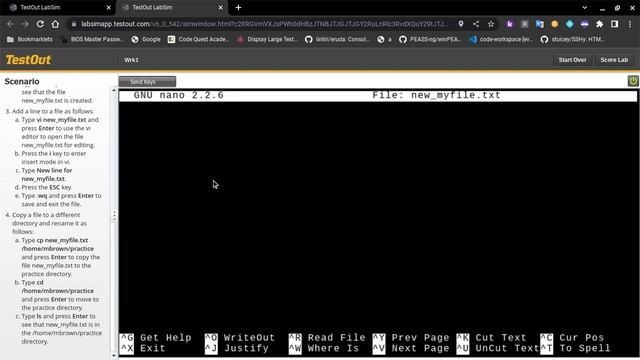Click the ^G Get Help shortcut

(x=156, y=338)
